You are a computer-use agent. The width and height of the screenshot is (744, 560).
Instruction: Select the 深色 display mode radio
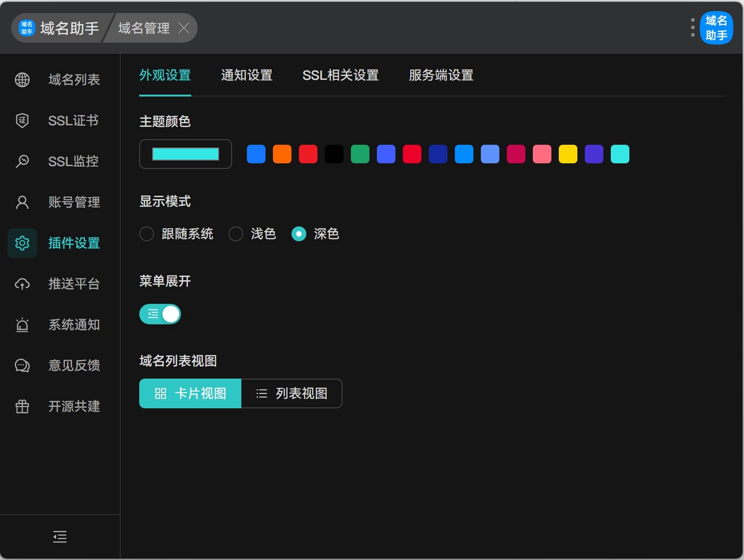coord(299,234)
